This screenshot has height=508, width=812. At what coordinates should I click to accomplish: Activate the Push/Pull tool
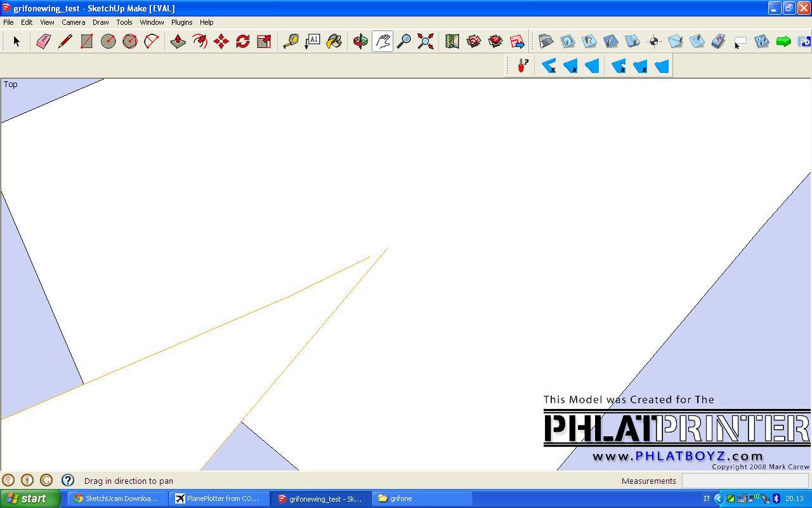pos(178,41)
